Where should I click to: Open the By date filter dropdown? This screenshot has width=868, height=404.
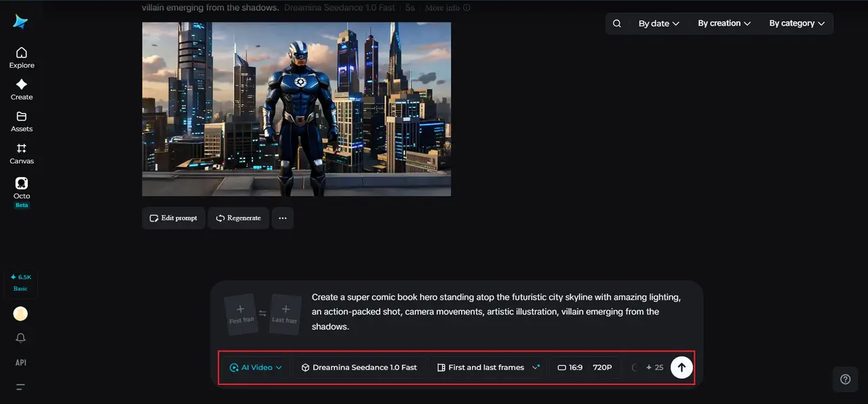point(658,23)
